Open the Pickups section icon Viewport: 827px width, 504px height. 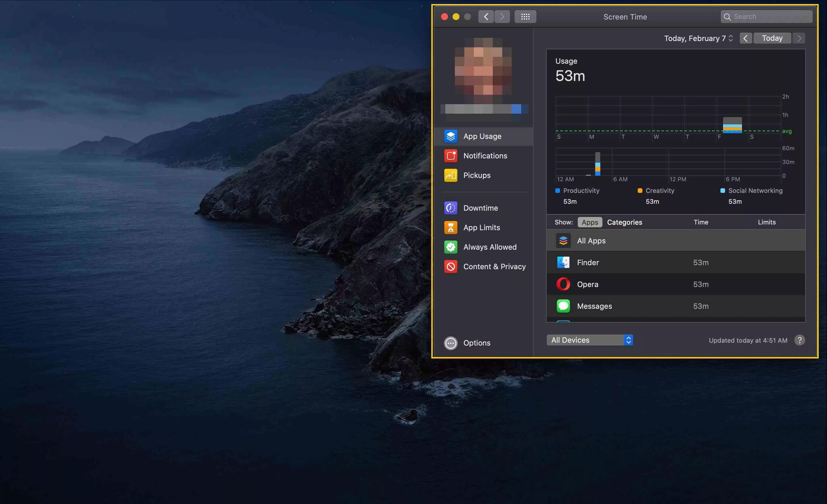tap(451, 175)
